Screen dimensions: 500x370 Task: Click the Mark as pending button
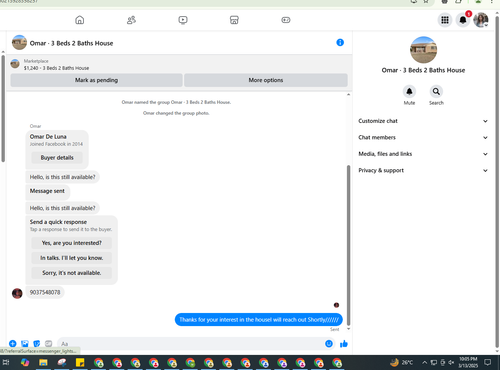[x=96, y=80]
